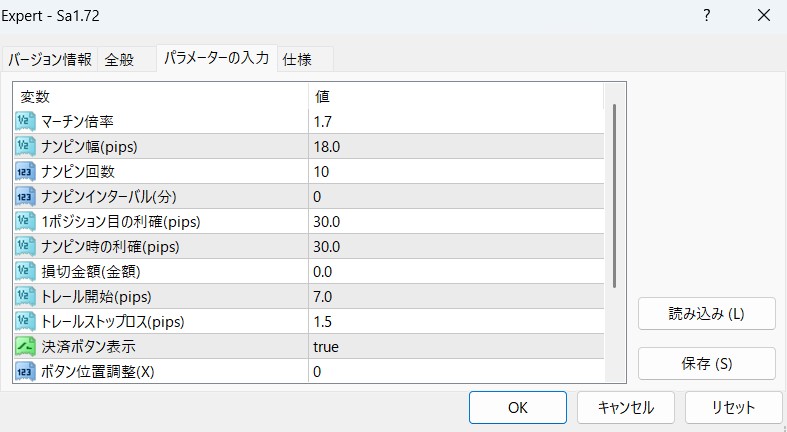Click the icon next to ナンピン幅(pips)
The image size is (787, 432).
point(26,146)
